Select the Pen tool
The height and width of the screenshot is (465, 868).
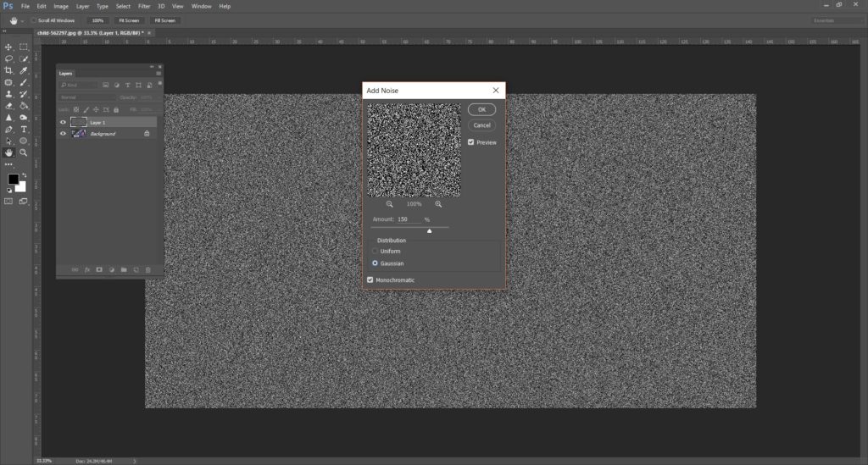[8, 129]
